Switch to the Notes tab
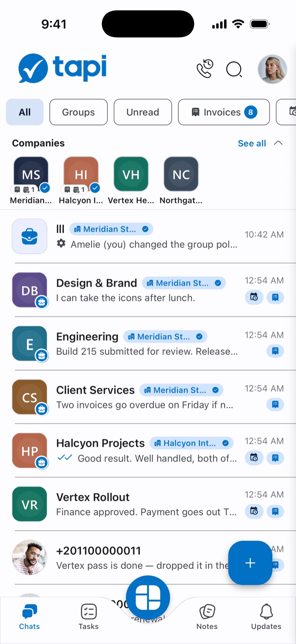Image resolution: width=296 pixels, height=644 pixels. click(207, 617)
